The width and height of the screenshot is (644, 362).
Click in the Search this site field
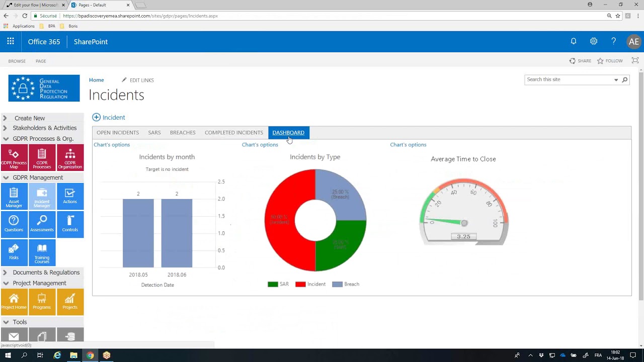[x=569, y=79]
